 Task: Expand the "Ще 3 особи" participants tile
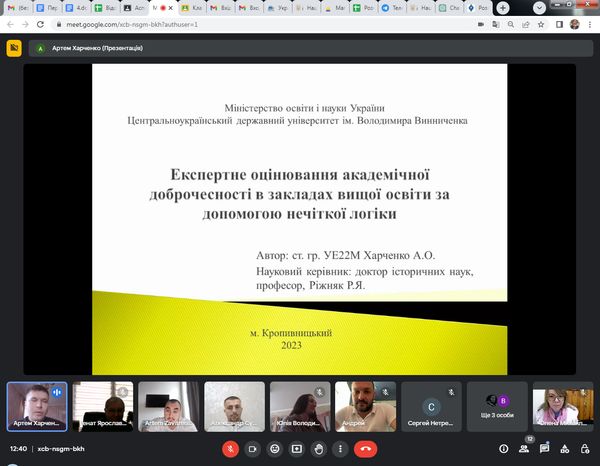point(494,406)
